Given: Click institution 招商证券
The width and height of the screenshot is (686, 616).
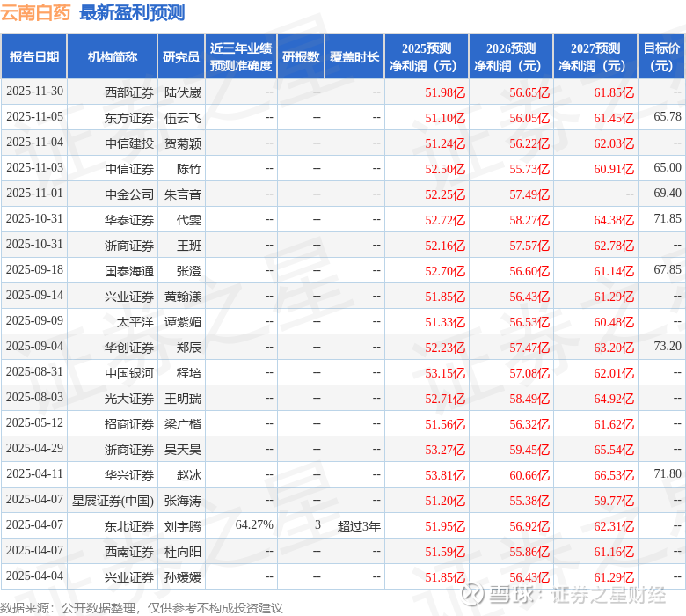Looking at the screenshot, I should 129,424.
